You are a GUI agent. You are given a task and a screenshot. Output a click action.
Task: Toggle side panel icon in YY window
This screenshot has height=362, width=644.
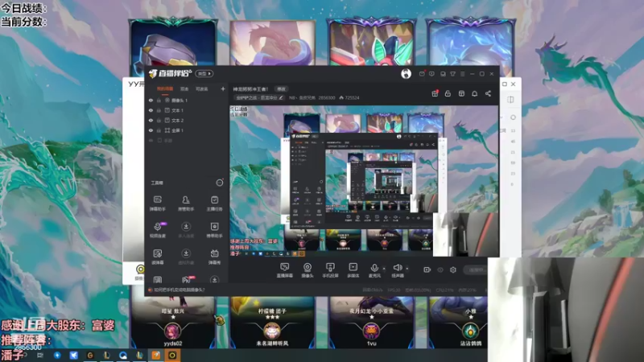[510, 100]
